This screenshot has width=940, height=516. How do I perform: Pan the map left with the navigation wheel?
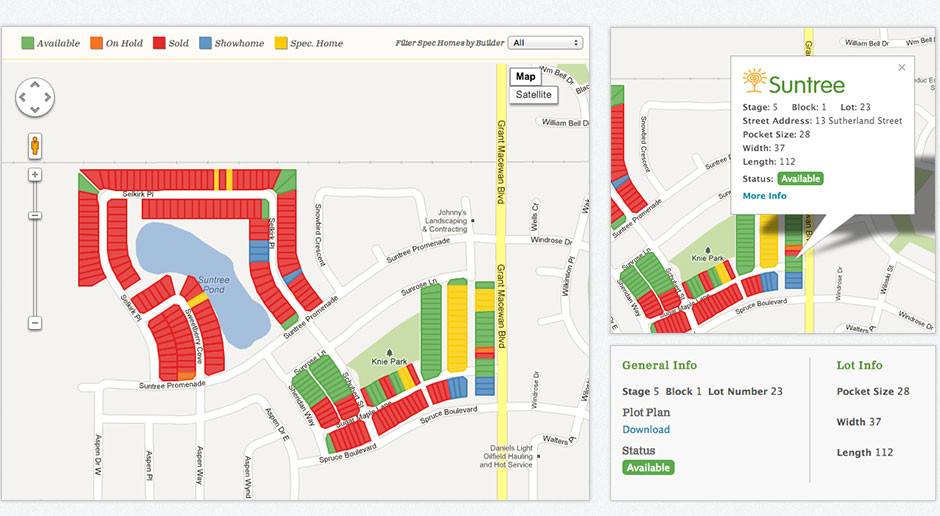[x=22, y=97]
